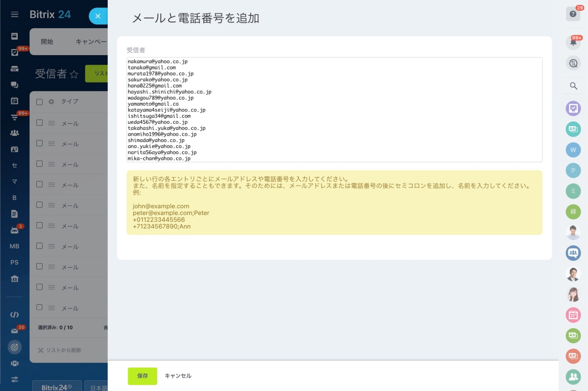This screenshot has height=391, width=588.
Task: Open the contact card sidebar icon
Action: 15,149
